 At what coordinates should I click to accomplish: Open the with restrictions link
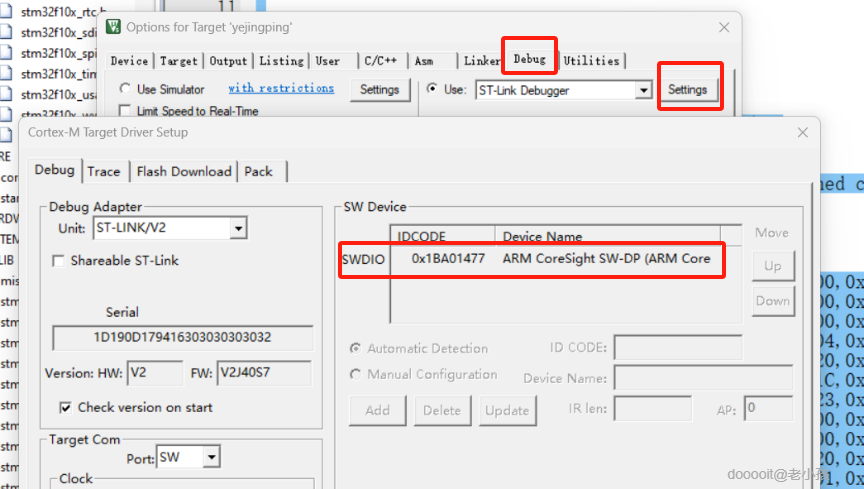coord(281,88)
